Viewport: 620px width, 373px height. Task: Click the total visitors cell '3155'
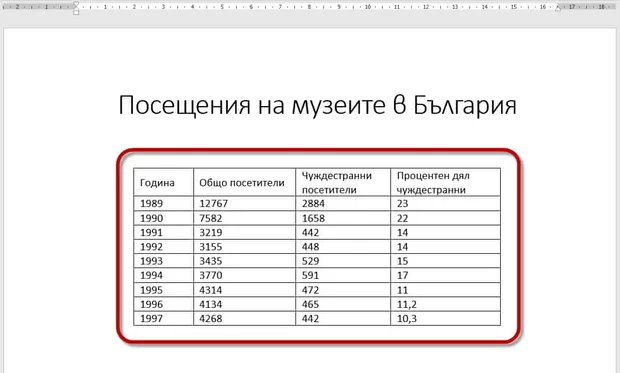pos(244,247)
